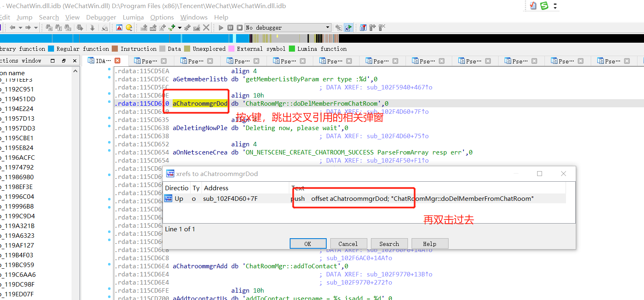Image resolution: width=644 pixels, height=300 pixels.
Task: Start the debugger process with play icon
Action: pos(221,28)
